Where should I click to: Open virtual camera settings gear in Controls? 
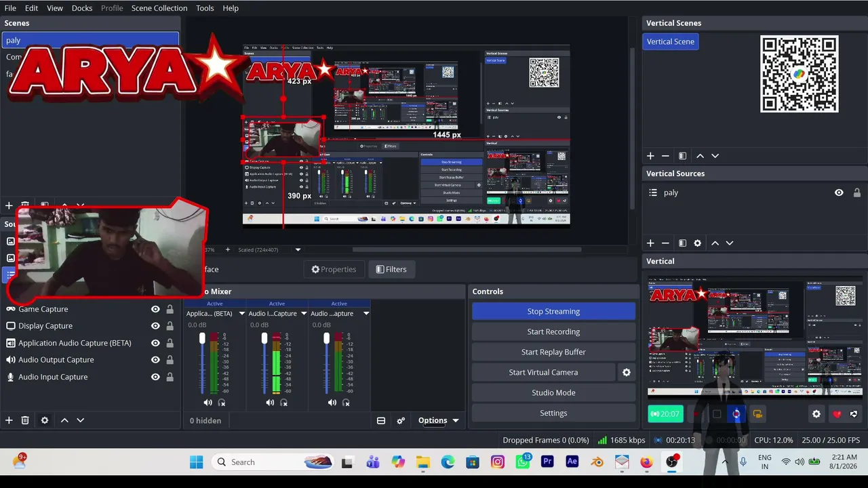click(627, 372)
